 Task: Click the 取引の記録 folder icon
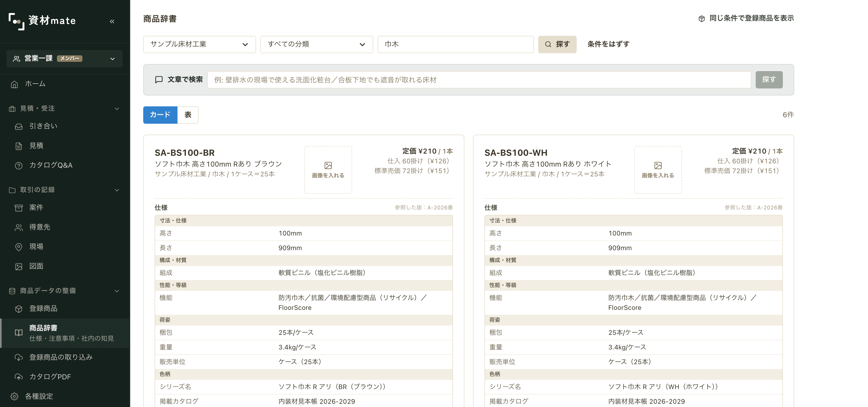point(12,190)
